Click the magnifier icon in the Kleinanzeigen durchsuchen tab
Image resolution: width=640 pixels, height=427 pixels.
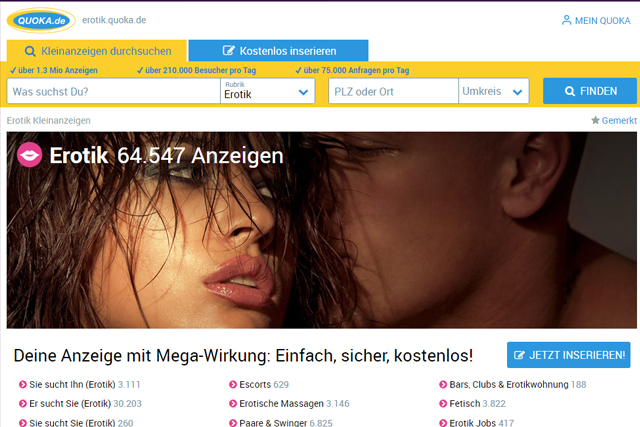coord(30,51)
